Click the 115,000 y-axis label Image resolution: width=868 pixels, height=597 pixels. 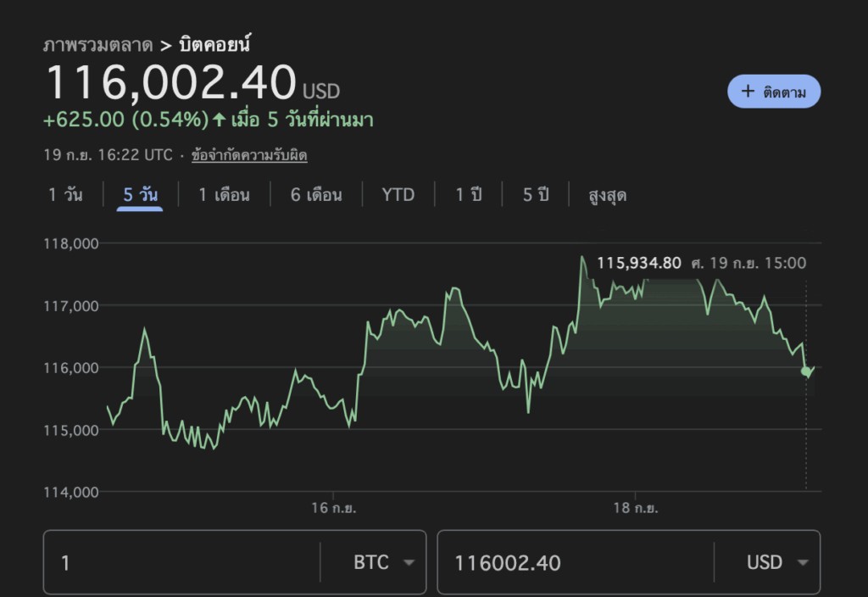click(x=71, y=430)
